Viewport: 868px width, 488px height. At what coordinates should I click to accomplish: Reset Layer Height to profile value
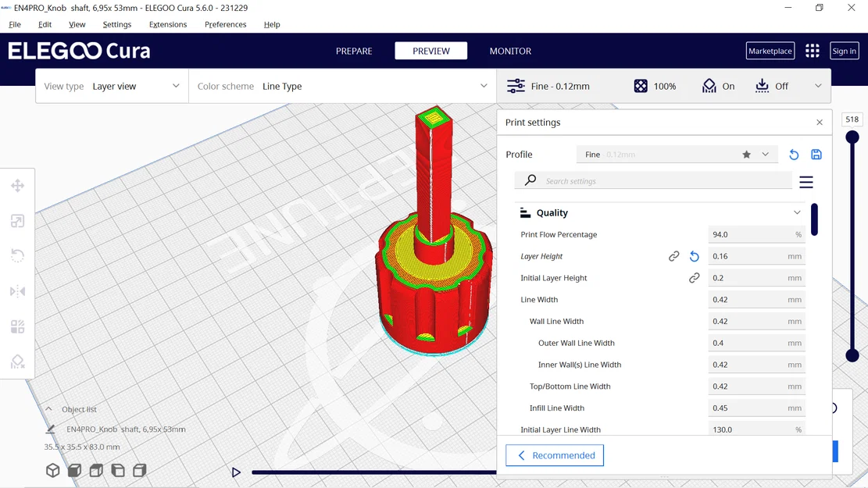click(695, 256)
